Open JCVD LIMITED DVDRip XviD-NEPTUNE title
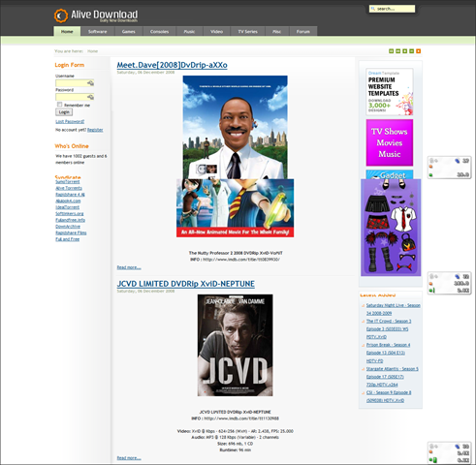The height and width of the screenshot is (465, 476). (186, 284)
